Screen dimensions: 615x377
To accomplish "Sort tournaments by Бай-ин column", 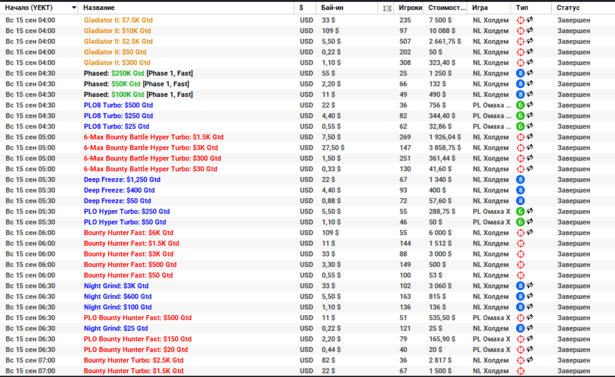I will click(332, 8).
